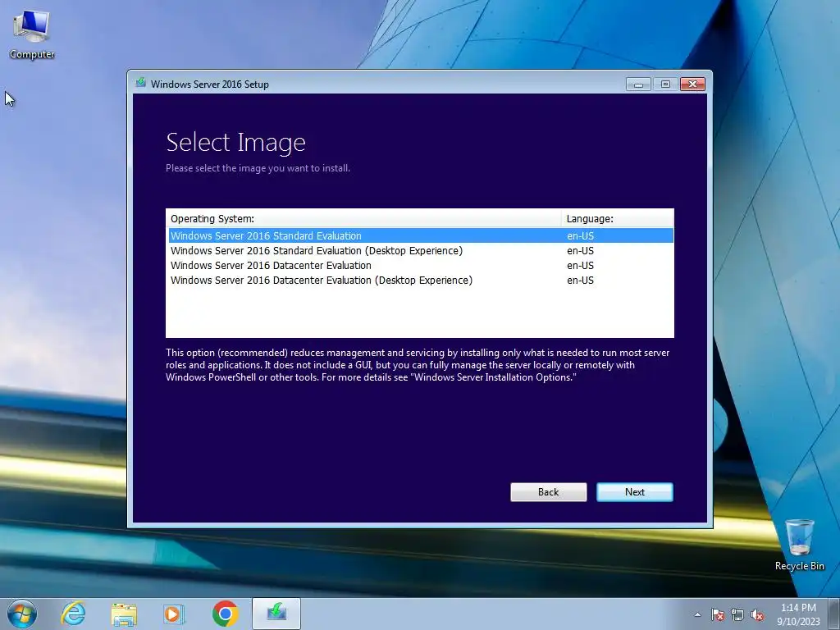
Task: Select Windows Server 2016 Standard Evaluation row
Action: [x=421, y=235]
